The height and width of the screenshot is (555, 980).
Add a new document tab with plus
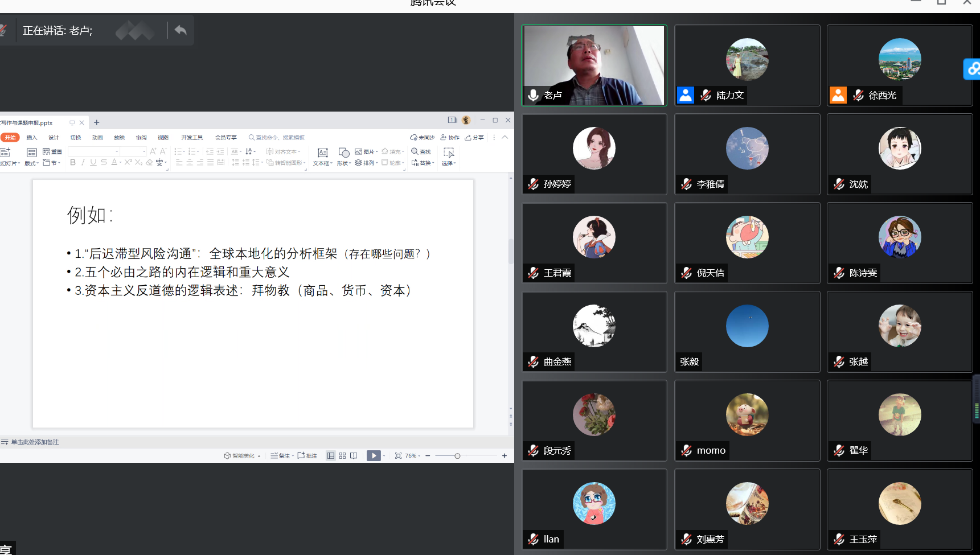coord(97,122)
